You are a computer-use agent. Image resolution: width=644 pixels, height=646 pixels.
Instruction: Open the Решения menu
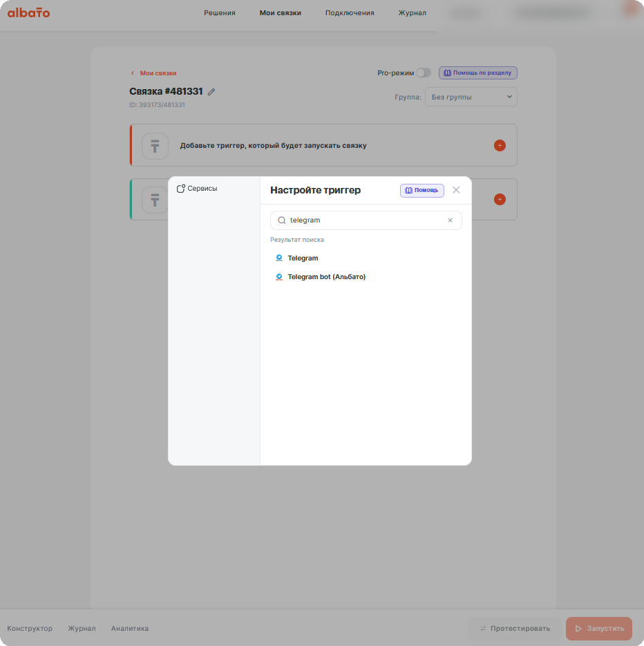pyautogui.click(x=220, y=12)
